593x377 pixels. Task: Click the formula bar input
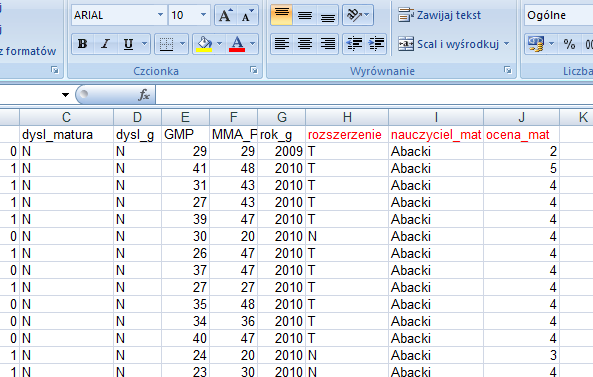click(x=374, y=95)
